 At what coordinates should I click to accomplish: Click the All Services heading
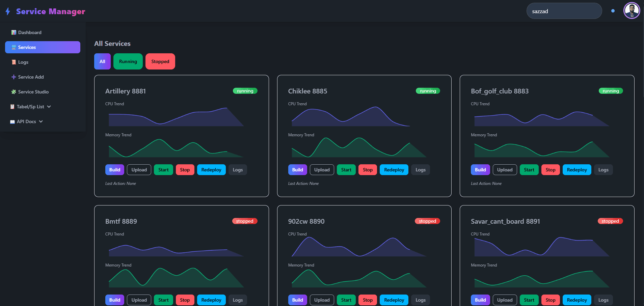coord(112,44)
